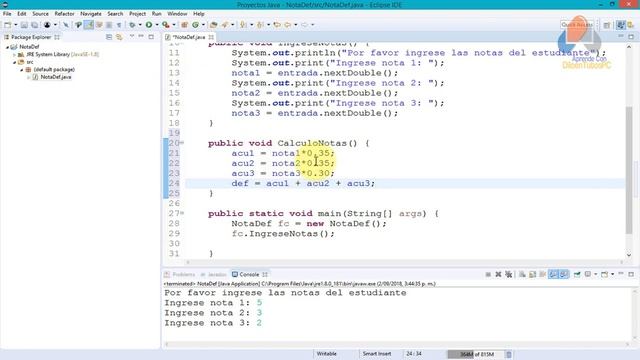Image resolution: width=640 pixels, height=360 pixels.
Task: Click the Run with Coverage icon
Action: pyautogui.click(x=165, y=25)
